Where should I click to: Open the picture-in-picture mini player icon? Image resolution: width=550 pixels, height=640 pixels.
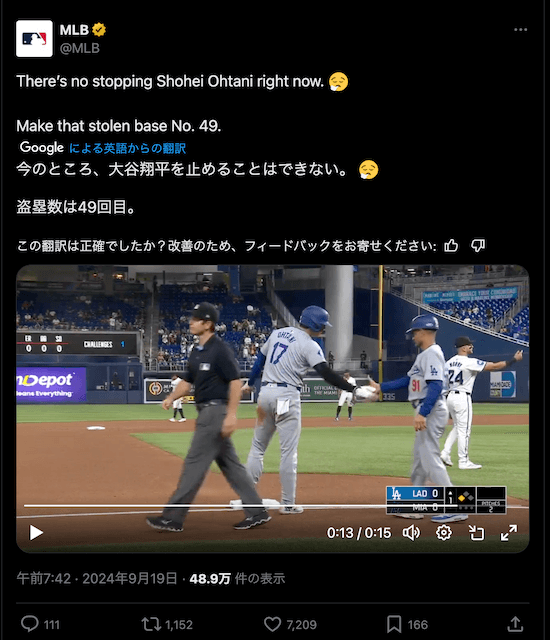point(476,533)
